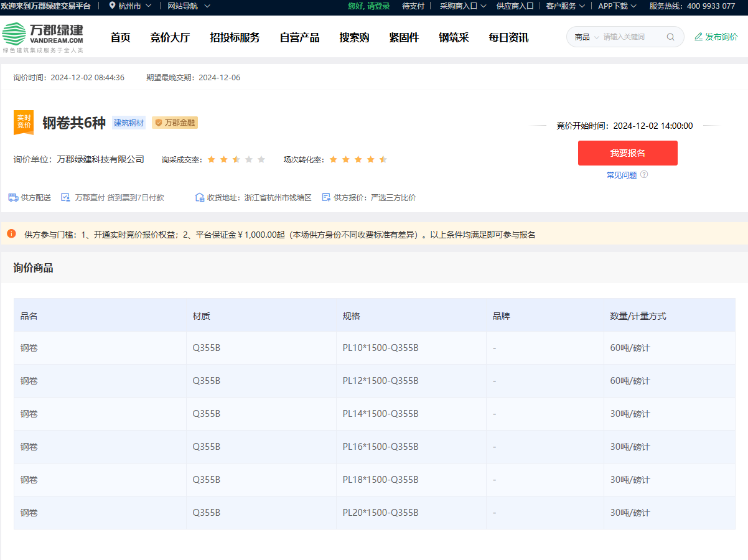Click the search magnifier icon
Viewport: 748px width, 560px height.
[x=670, y=37]
